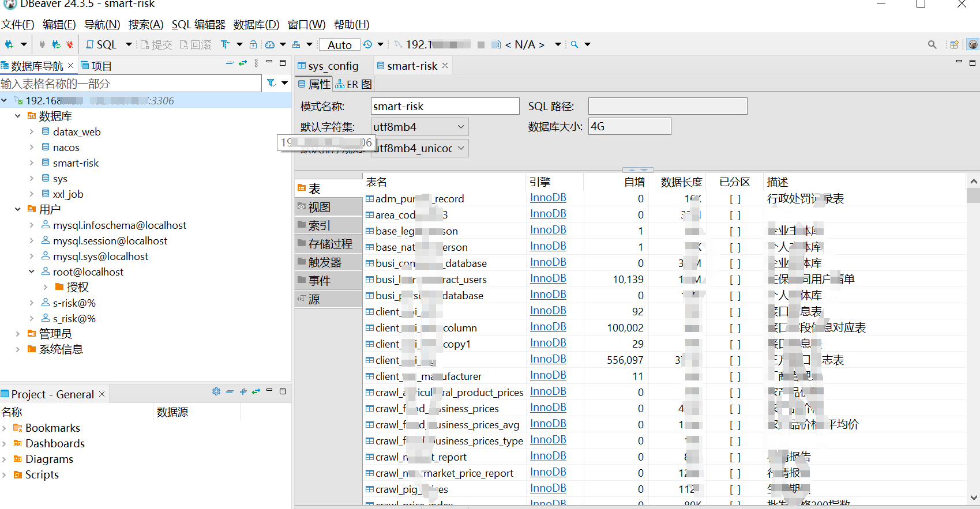
Task: Open the dashboard gauge icon
Action: pyautogui.click(x=269, y=44)
